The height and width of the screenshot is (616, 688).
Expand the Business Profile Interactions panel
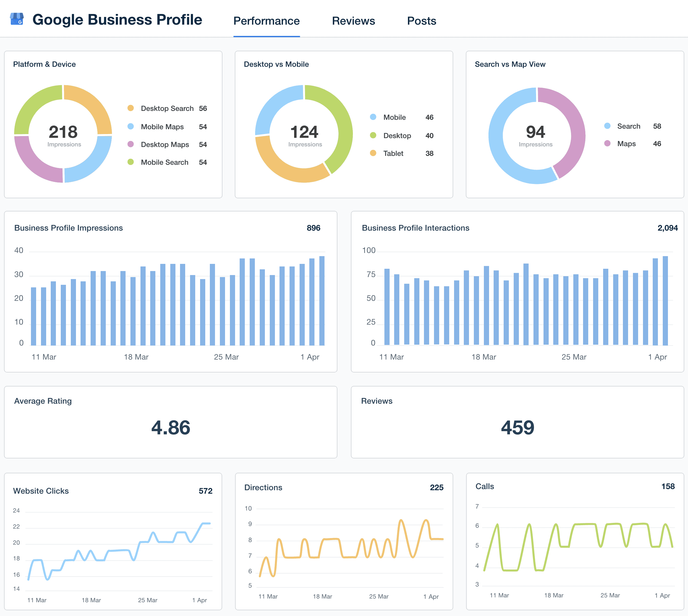click(x=415, y=228)
